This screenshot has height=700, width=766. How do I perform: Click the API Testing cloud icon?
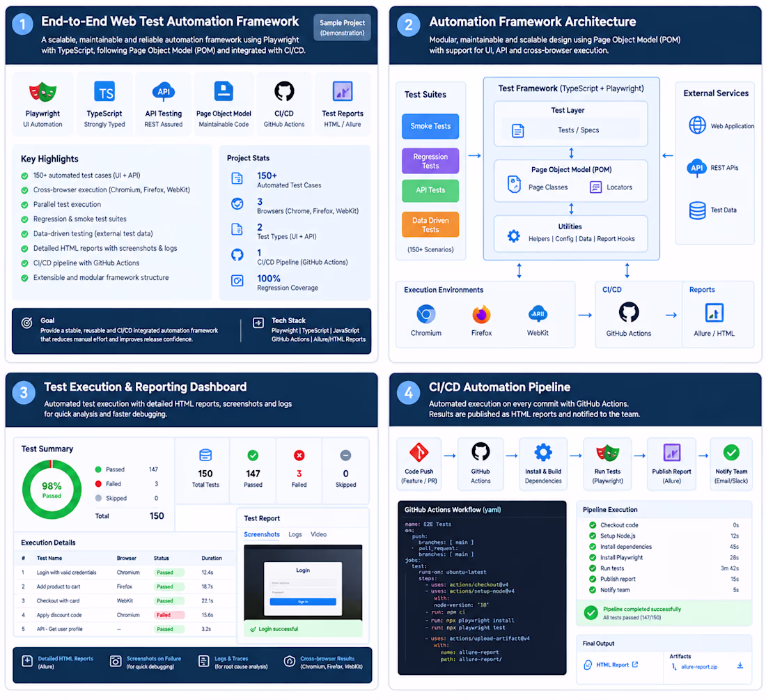click(x=164, y=91)
